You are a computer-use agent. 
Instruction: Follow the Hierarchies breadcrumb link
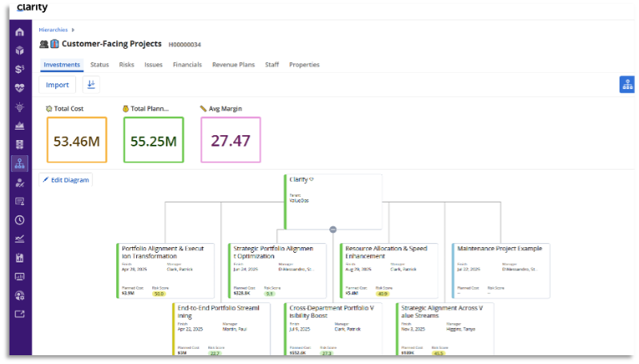point(53,30)
